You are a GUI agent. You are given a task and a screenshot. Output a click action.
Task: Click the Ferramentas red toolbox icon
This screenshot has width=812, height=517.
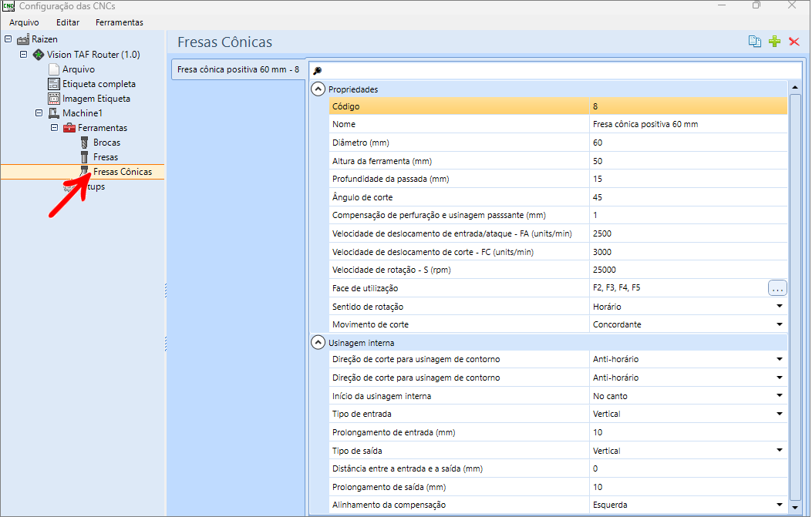point(69,128)
